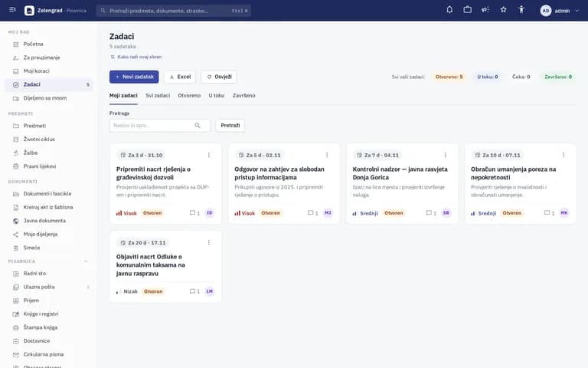Click ID assignee avatar on first card
This screenshot has height=368, width=588.
point(210,213)
